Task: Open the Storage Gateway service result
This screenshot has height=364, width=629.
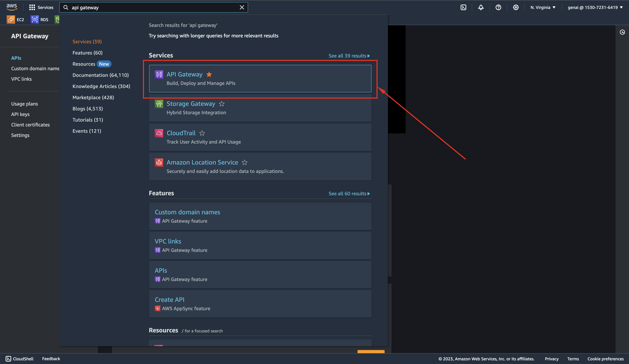Action: pyautogui.click(x=260, y=108)
